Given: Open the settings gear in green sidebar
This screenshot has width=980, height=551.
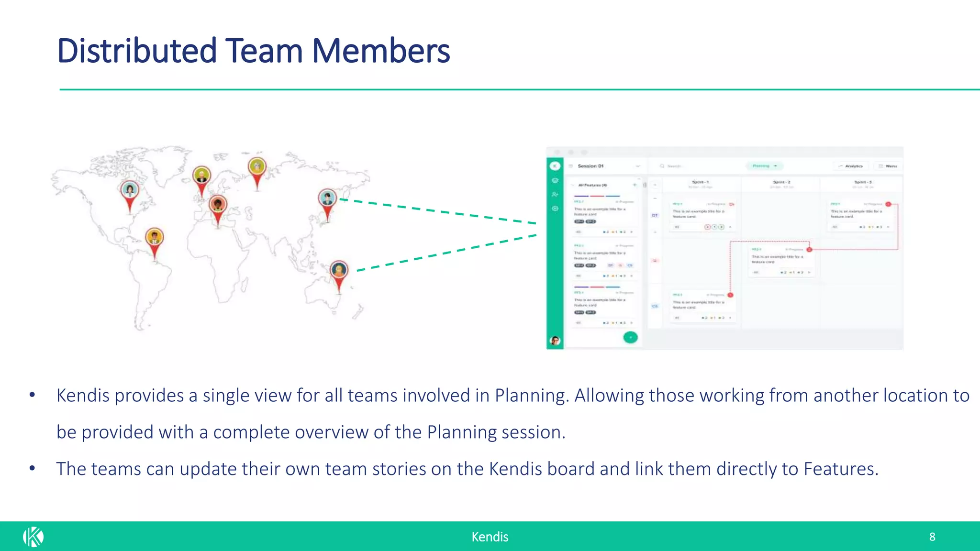Looking at the screenshot, I should (x=555, y=209).
